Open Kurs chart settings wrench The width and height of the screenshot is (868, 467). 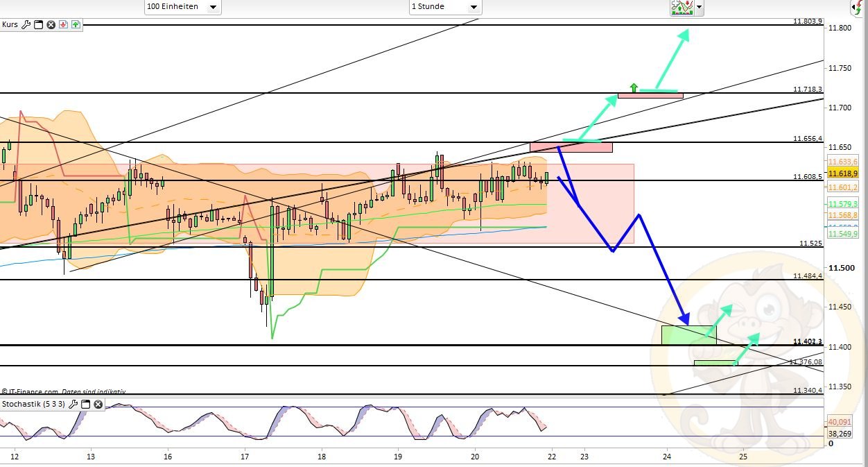26,24
